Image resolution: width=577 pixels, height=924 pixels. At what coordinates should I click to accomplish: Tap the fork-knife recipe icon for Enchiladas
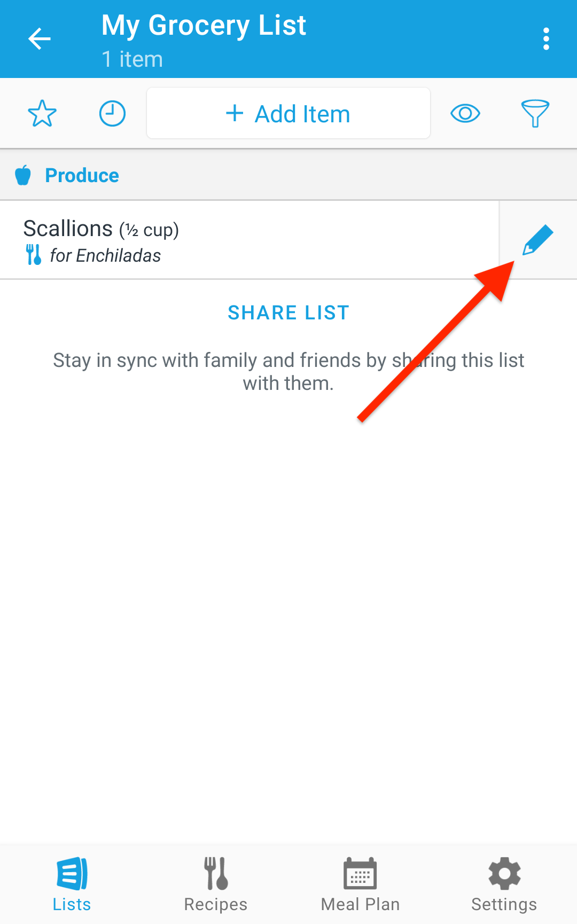(33, 255)
